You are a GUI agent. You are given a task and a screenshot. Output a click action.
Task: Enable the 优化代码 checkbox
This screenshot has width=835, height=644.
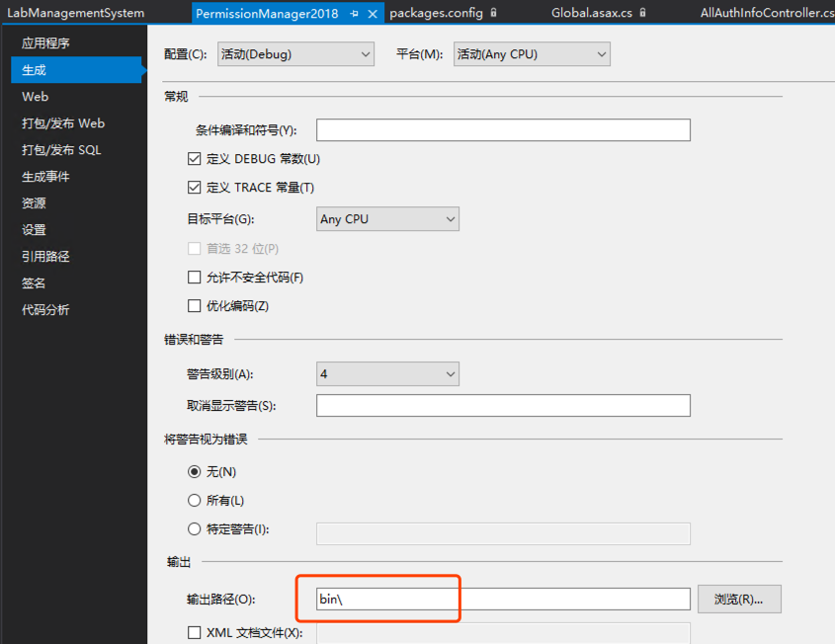195,306
